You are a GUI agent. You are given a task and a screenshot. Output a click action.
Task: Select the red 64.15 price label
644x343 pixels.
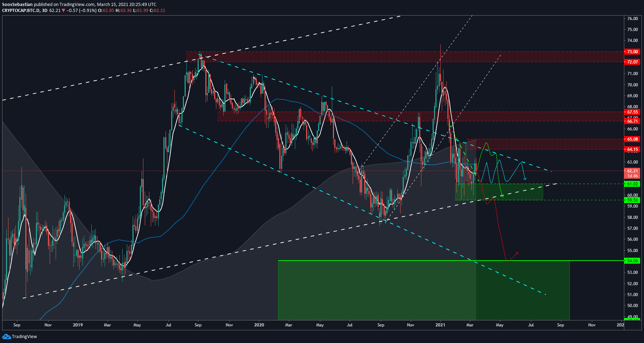[632, 149]
